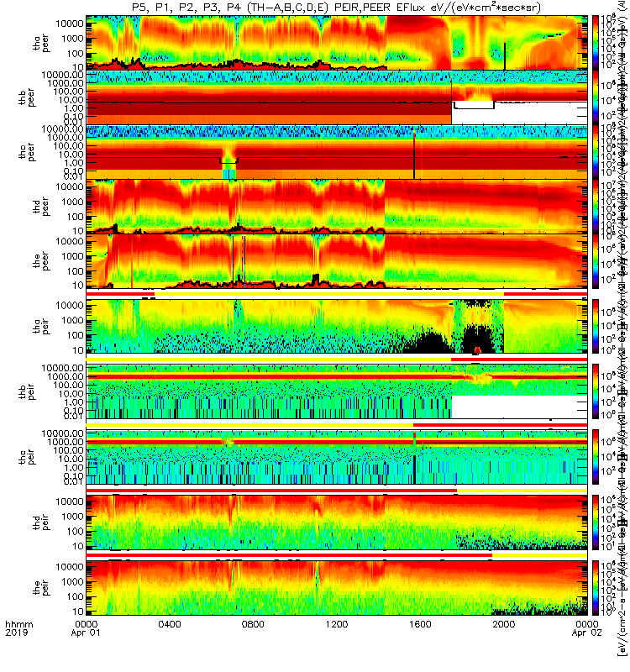Click the 1600 time axis label

click(x=420, y=624)
